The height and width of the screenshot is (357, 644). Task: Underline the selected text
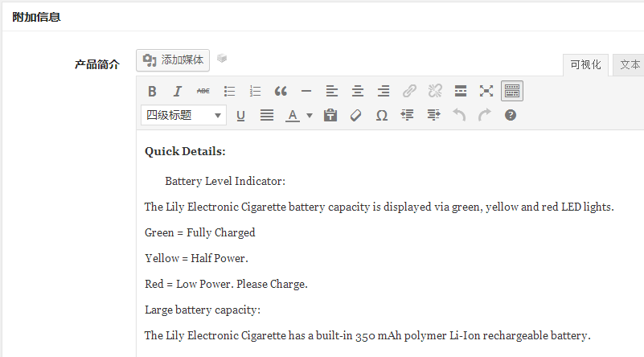[240, 116]
